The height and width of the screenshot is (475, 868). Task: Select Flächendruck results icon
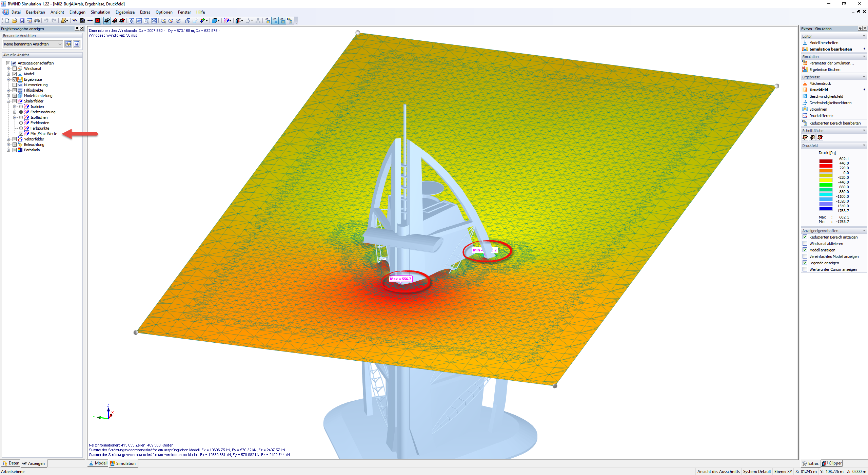(805, 83)
